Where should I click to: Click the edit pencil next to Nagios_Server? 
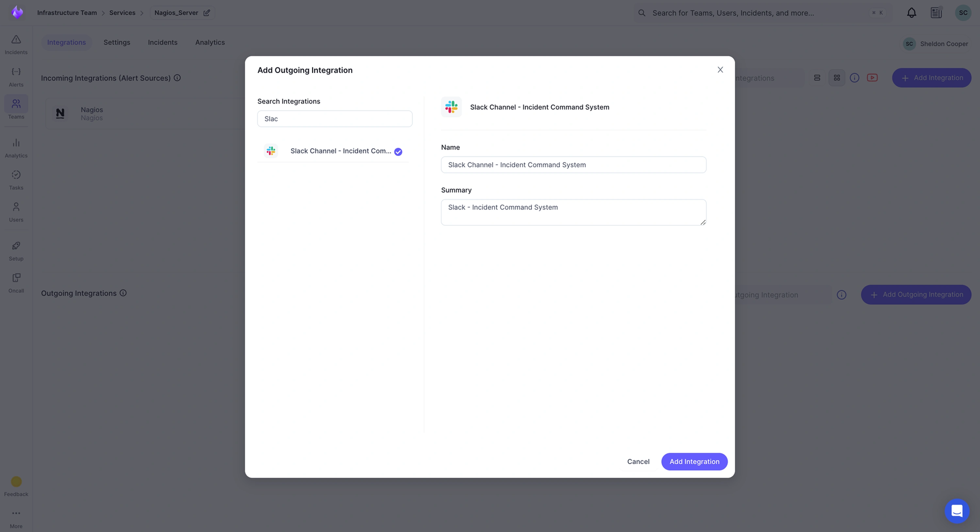206,13
